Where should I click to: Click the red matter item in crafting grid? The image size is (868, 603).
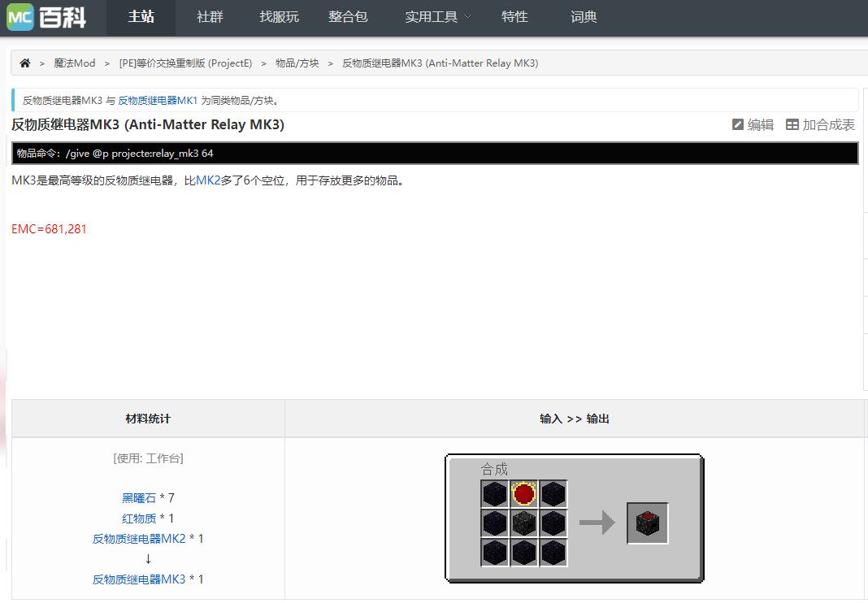tap(523, 493)
